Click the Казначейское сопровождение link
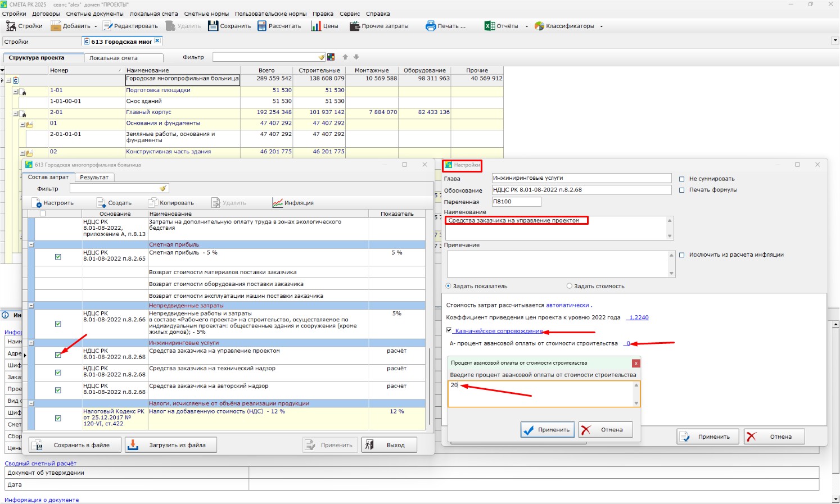Viewport: 840px width, 504px height. pyautogui.click(x=499, y=331)
